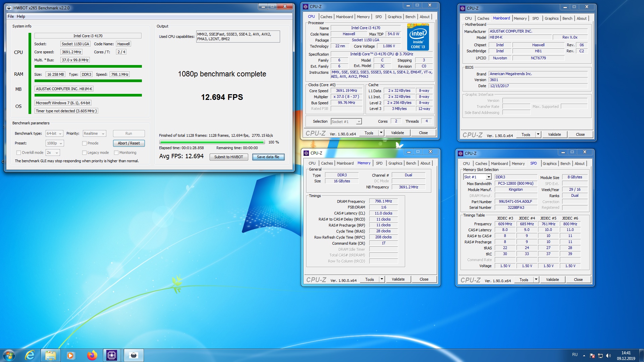Enable the Overkill mode checkbox

[19, 153]
